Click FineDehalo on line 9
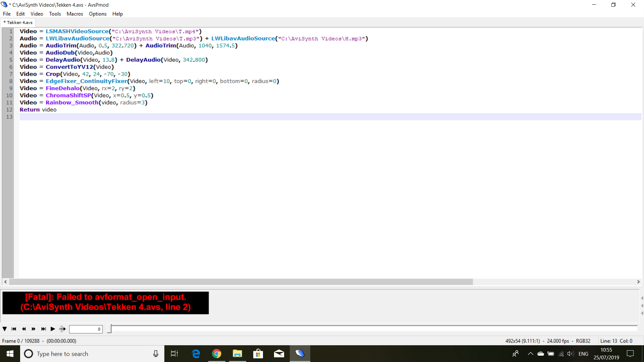This screenshot has height=362, width=644. point(63,88)
